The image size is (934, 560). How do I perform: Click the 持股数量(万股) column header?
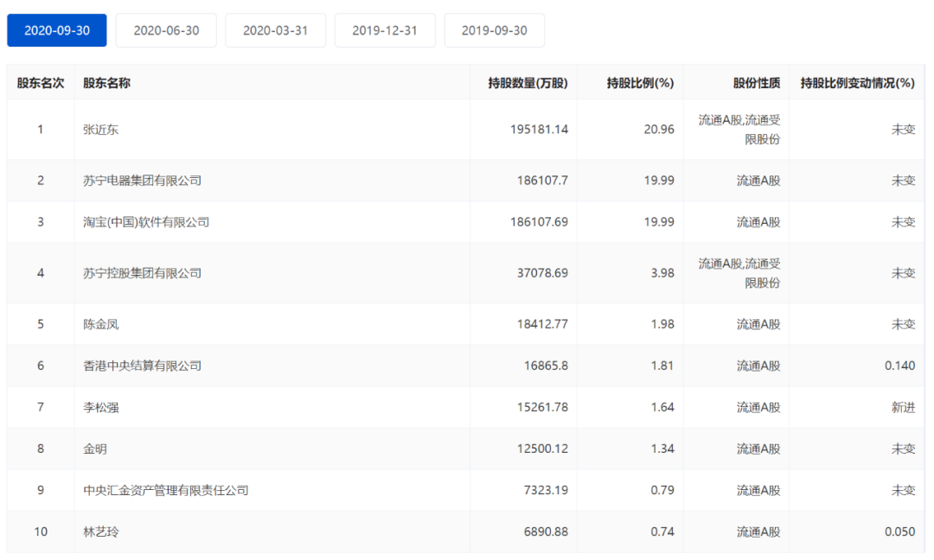[528, 83]
